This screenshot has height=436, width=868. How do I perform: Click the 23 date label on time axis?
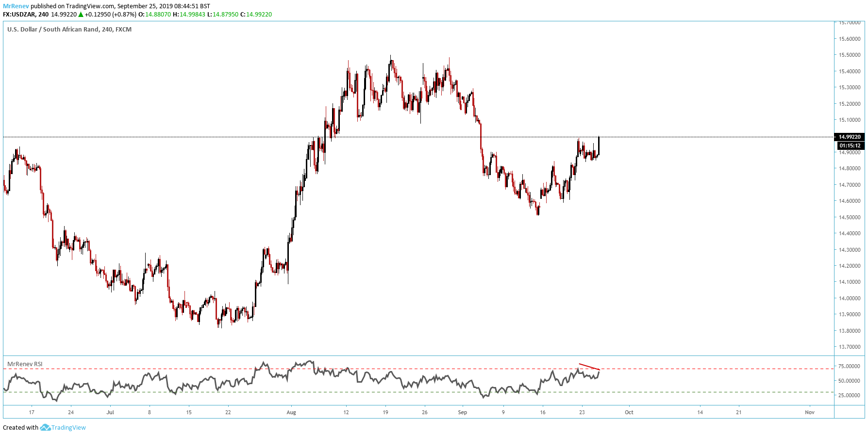[582, 412]
